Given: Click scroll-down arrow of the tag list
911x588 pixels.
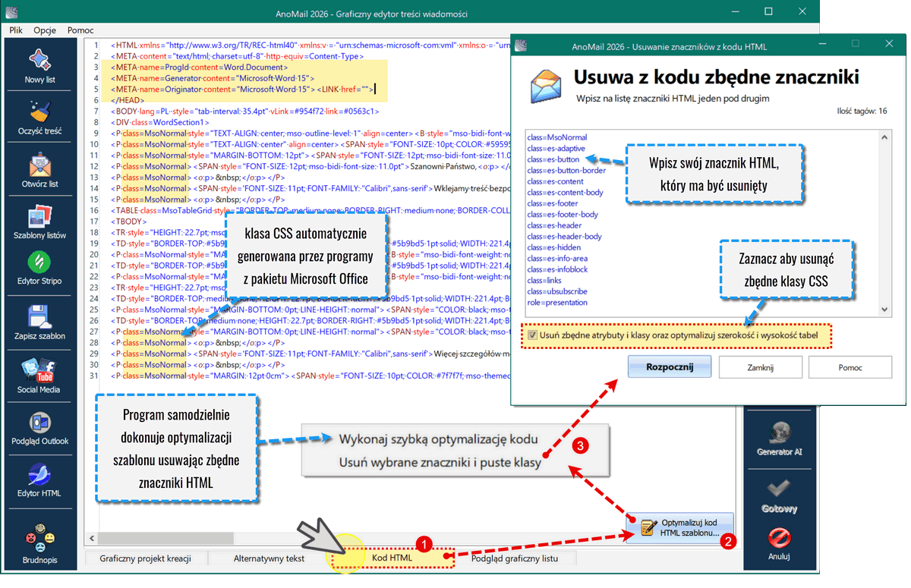Looking at the screenshot, I should point(884,310).
